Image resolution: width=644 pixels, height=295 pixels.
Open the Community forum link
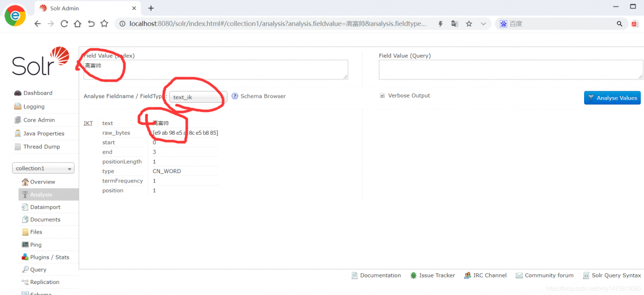(549, 275)
